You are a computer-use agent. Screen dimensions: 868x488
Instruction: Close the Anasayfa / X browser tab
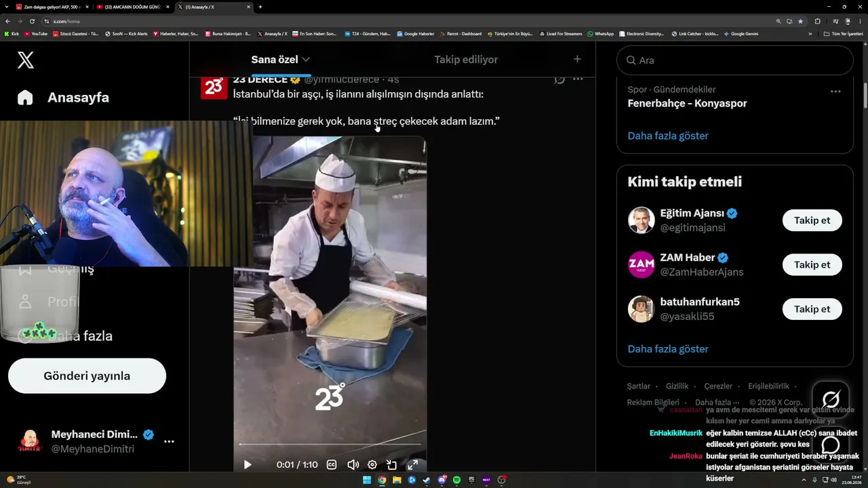[x=248, y=7]
